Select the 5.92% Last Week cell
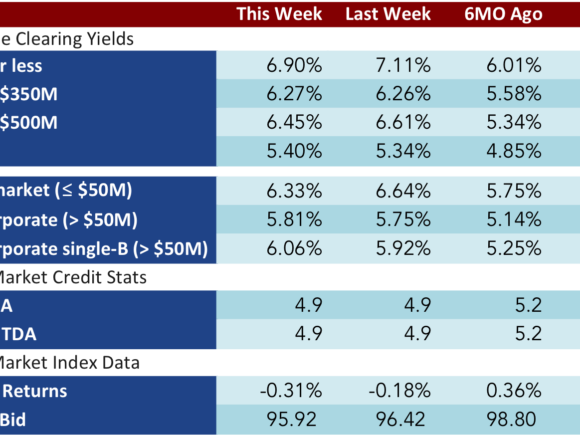The image size is (580, 435). coord(403,248)
